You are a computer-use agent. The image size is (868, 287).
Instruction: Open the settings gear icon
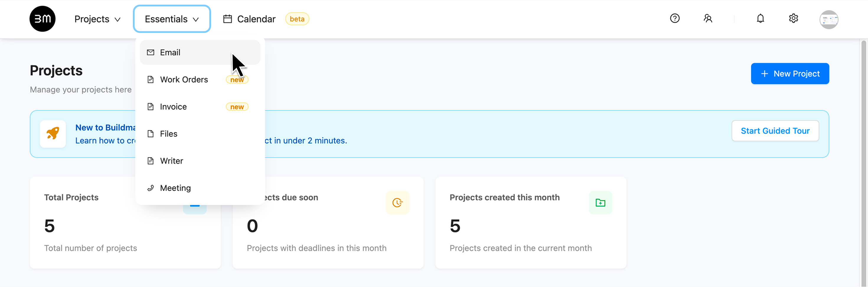click(x=793, y=19)
